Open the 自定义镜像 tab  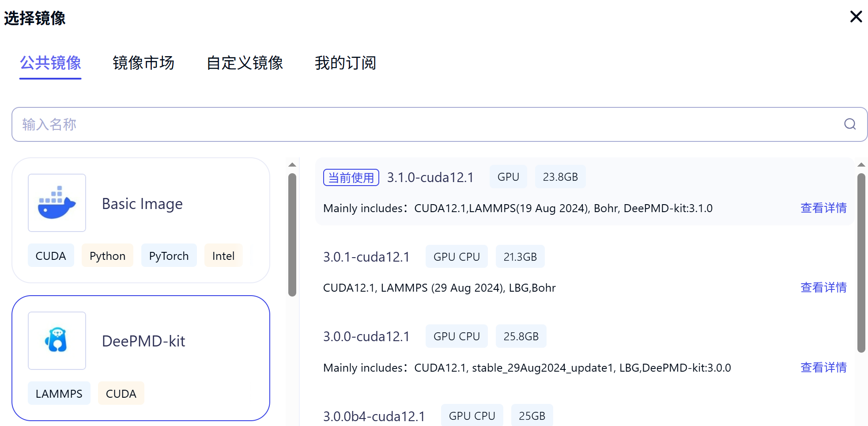pyautogui.click(x=245, y=63)
